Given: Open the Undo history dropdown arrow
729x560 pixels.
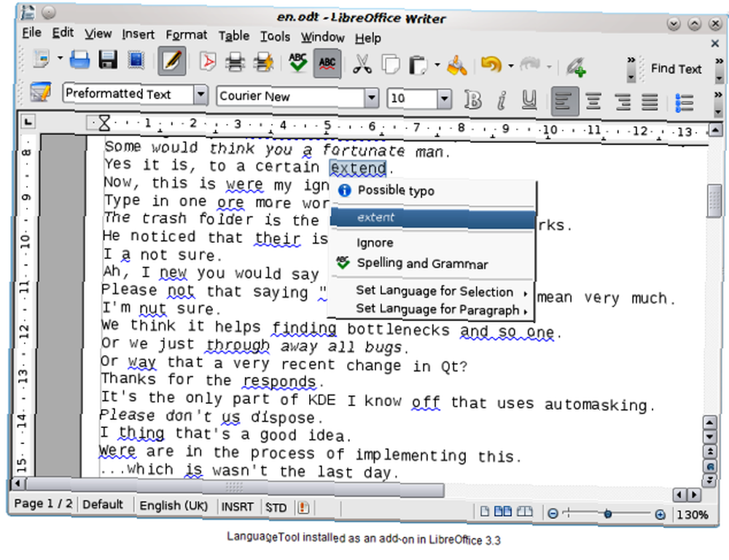Looking at the screenshot, I should [511, 66].
